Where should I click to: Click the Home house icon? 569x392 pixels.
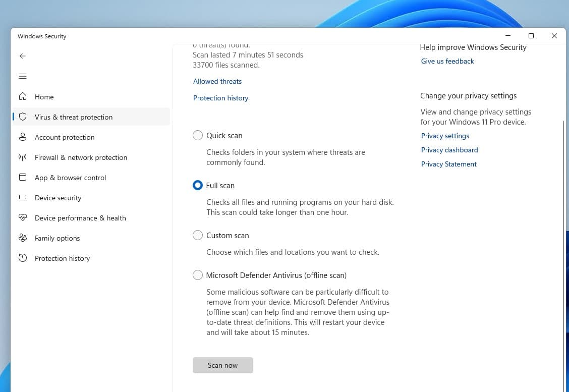[22, 97]
